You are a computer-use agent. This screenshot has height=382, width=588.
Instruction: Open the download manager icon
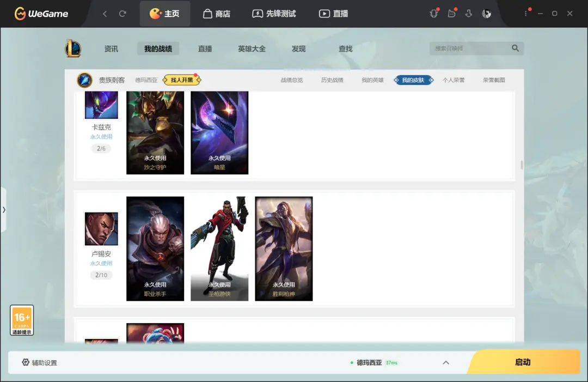tap(469, 14)
